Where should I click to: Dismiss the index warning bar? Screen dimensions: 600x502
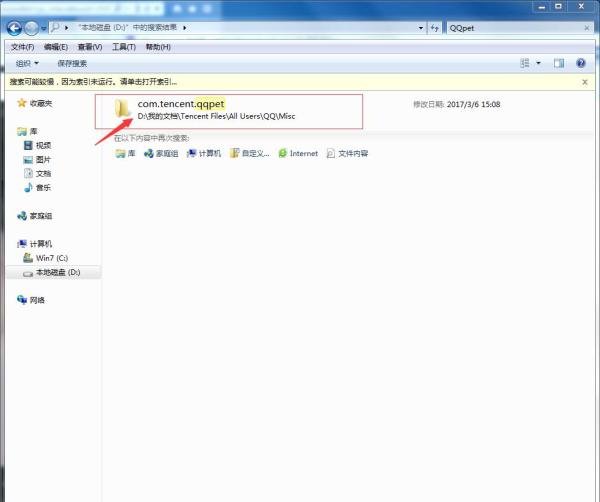point(585,82)
